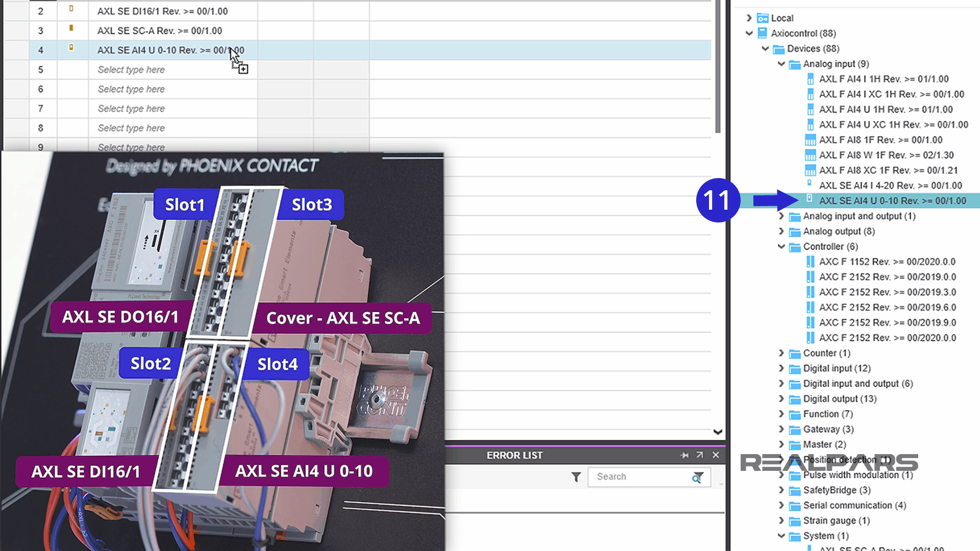Click 'Select type here' in row 7
Viewport: 980px width, 551px height.
click(x=131, y=109)
